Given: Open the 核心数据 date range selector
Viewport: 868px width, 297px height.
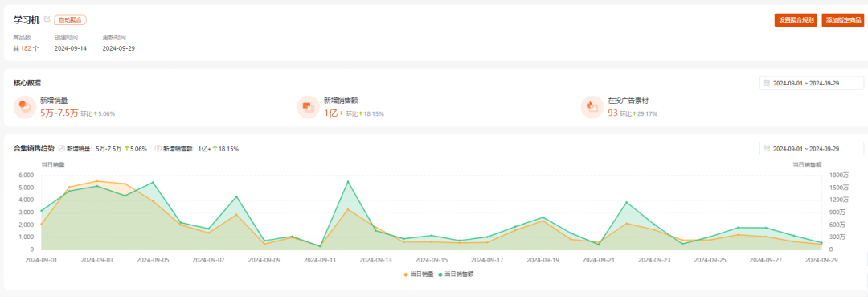Looking at the screenshot, I should (x=811, y=83).
